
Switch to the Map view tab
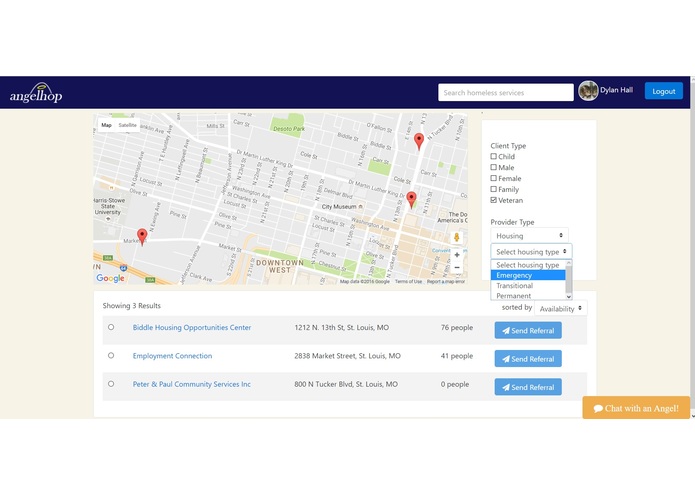click(x=106, y=125)
